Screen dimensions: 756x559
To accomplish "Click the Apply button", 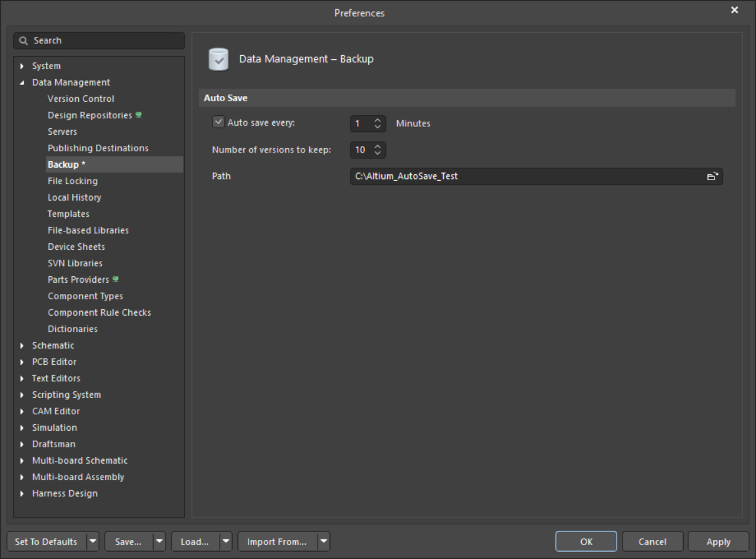I will click(x=719, y=542).
